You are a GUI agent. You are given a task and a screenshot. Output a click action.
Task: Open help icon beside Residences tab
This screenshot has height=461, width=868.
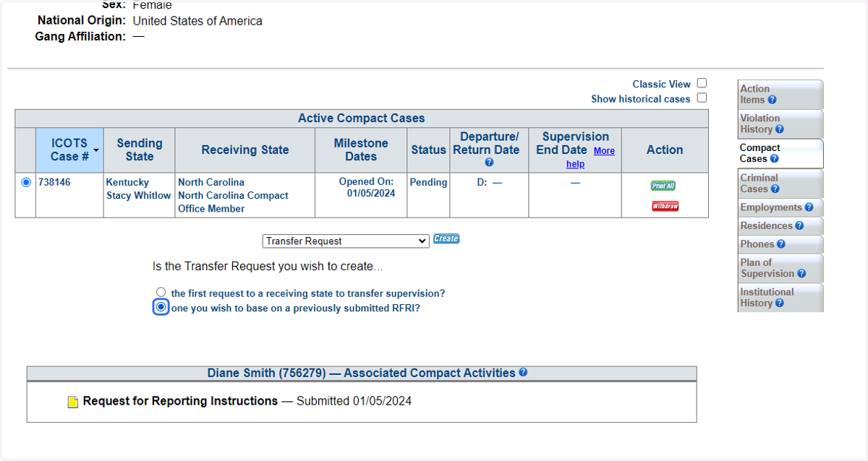point(799,226)
